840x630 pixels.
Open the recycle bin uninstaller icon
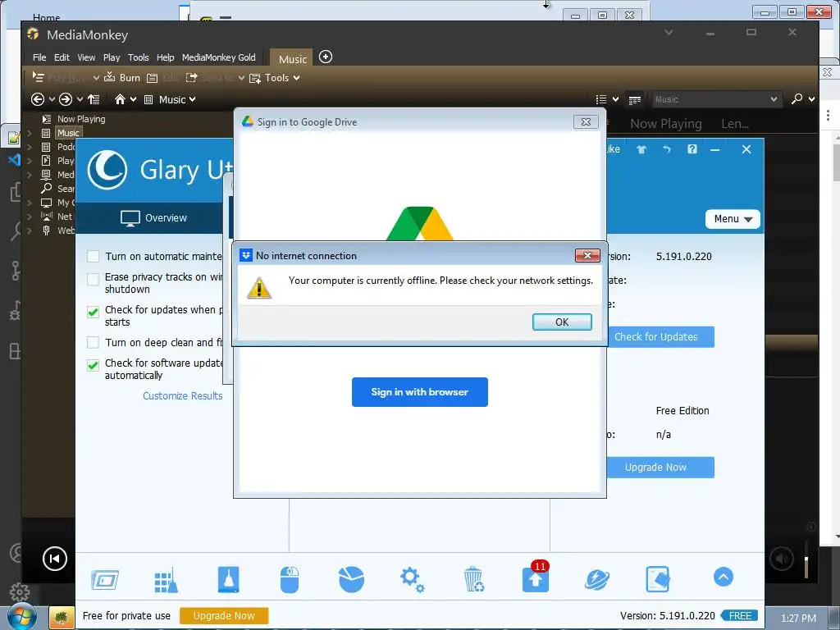point(474,580)
